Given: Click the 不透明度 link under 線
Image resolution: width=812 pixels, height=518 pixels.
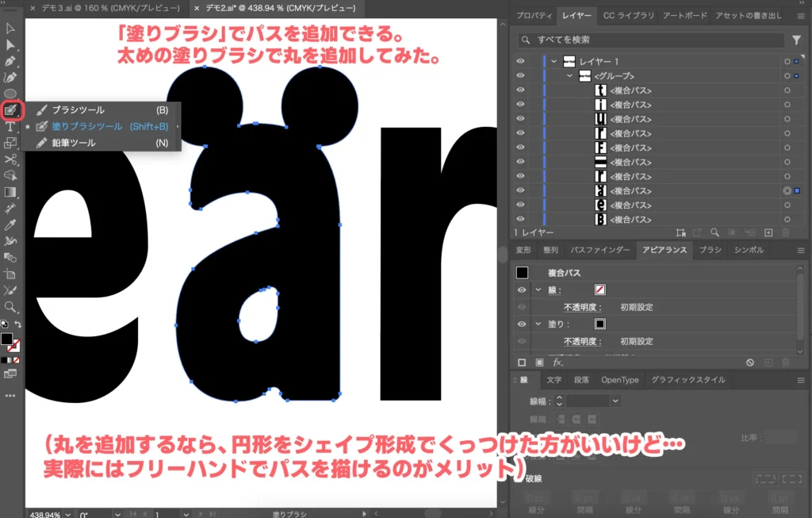Looking at the screenshot, I should click(x=583, y=307).
